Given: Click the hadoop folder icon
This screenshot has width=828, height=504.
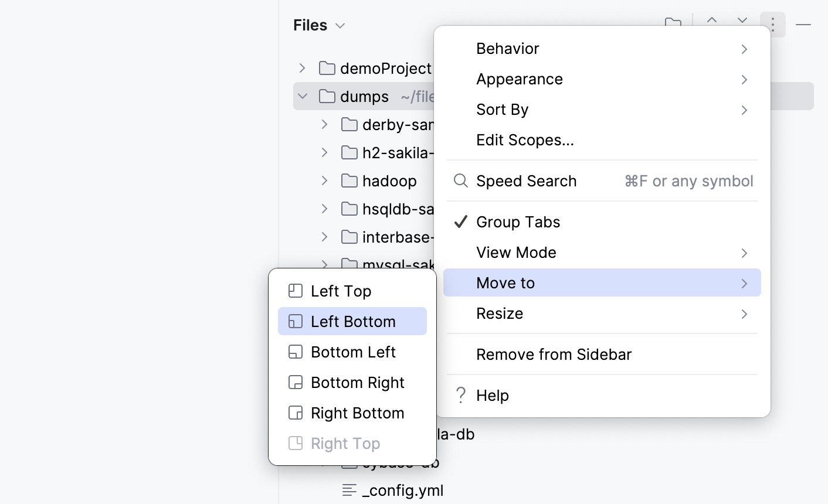Looking at the screenshot, I should pos(349,181).
